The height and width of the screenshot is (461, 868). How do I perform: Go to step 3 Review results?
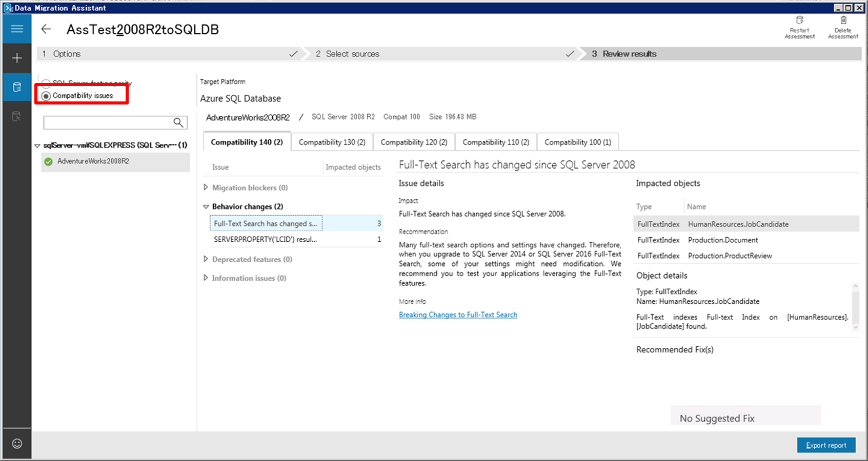(720, 54)
